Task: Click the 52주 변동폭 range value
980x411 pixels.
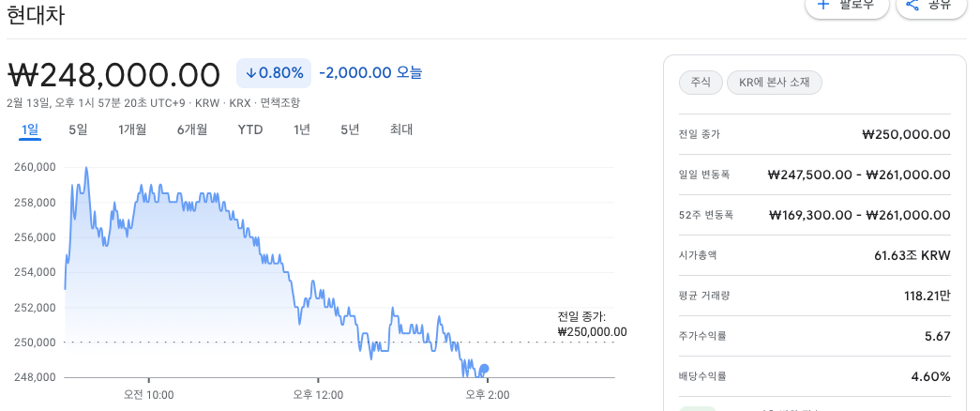Action: [x=859, y=215]
